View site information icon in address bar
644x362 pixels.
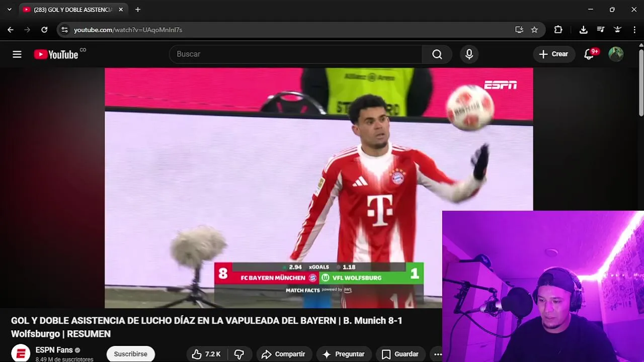click(64, 30)
